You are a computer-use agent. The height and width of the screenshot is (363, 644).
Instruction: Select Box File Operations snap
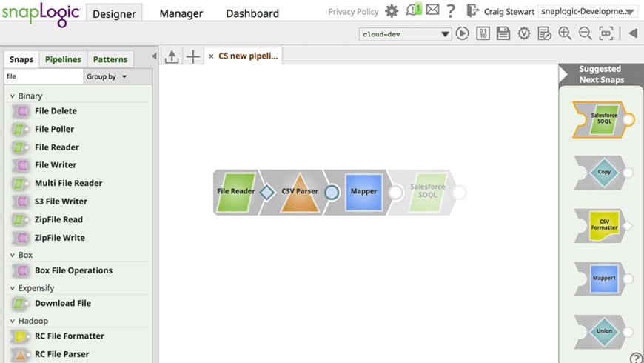(73, 270)
